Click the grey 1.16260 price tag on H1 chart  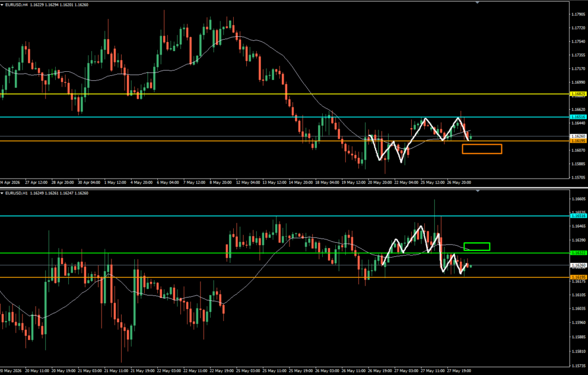(x=578, y=265)
